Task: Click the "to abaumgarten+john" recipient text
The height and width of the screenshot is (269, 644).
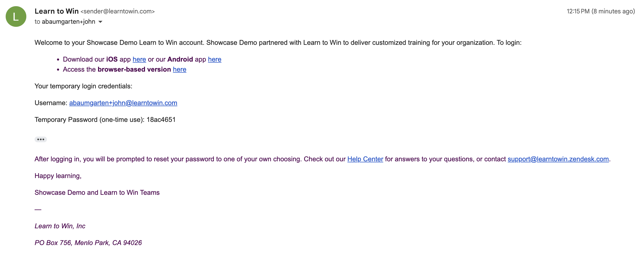Action: (x=65, y=22)
